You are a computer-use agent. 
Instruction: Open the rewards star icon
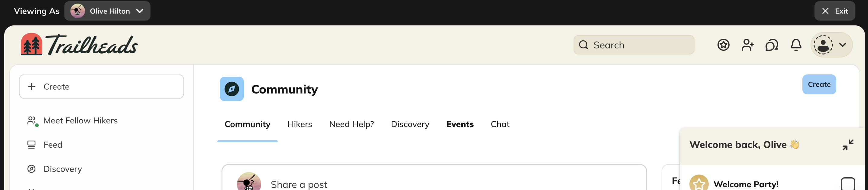[x=723, y=44]
